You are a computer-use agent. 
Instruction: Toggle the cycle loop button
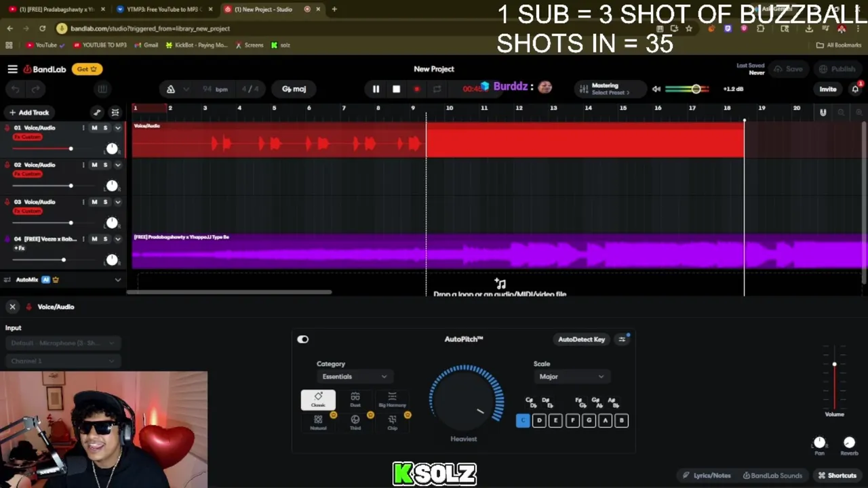(437, 89)
